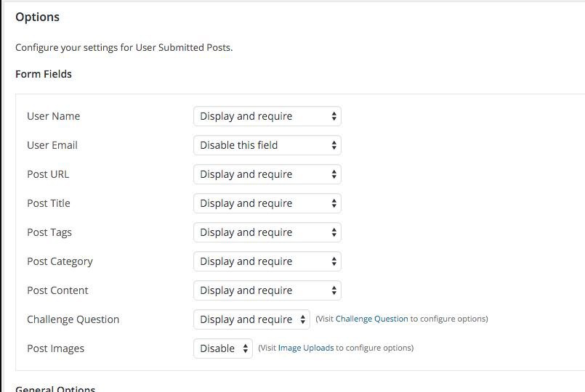Expand the Post Content dropdown
Image resolution: width=585 pixels, height=392 pixels.
tap(267, 290)
